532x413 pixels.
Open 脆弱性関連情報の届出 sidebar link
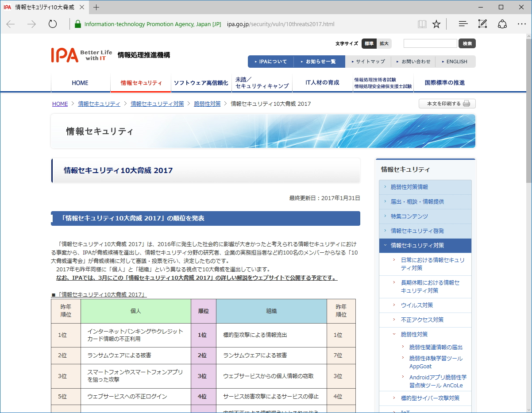[x=436, y=348]
